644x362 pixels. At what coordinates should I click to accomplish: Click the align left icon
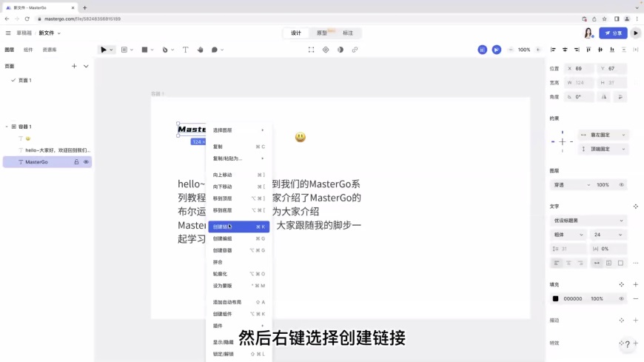tap(553, 50)
